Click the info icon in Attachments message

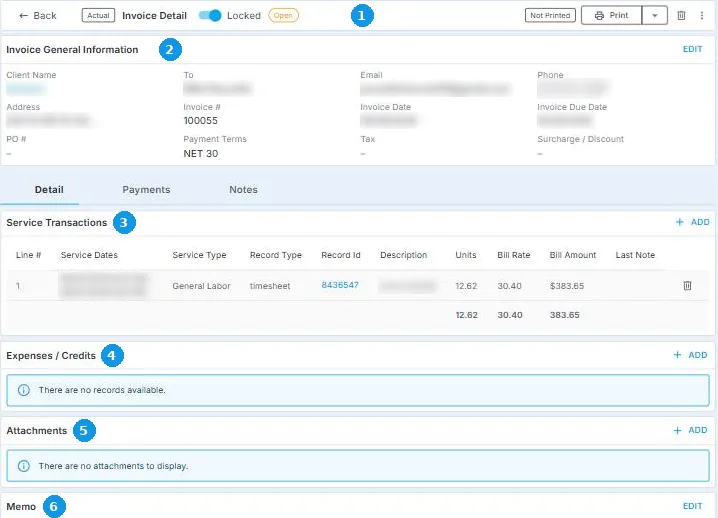click(x=23, y=466)
